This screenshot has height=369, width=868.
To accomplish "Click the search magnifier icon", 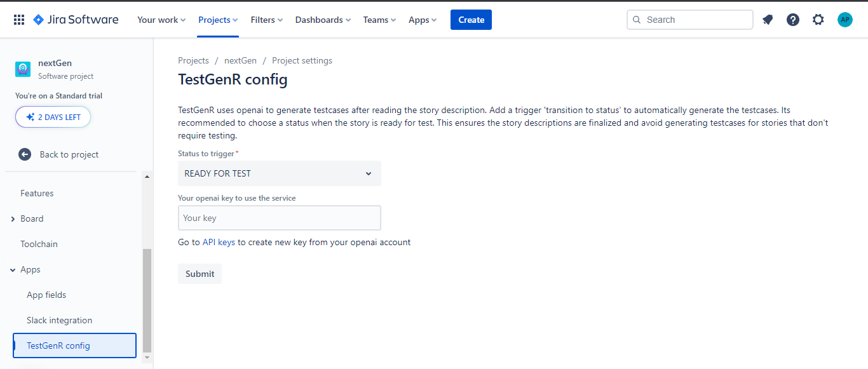I will [637, 20].
